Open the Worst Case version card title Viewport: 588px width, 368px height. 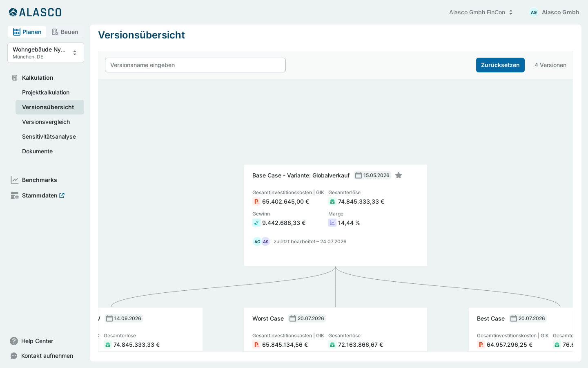point(268,319)
